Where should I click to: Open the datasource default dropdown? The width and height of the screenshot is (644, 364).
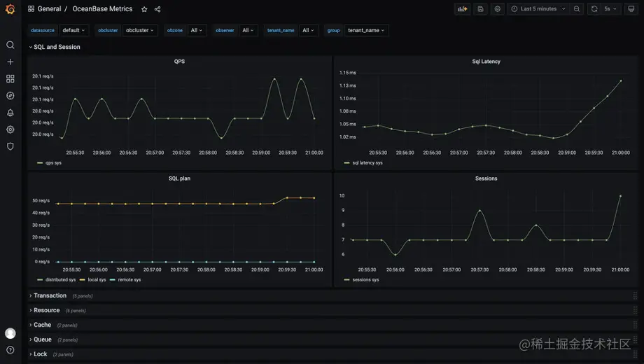coord(73,30)
